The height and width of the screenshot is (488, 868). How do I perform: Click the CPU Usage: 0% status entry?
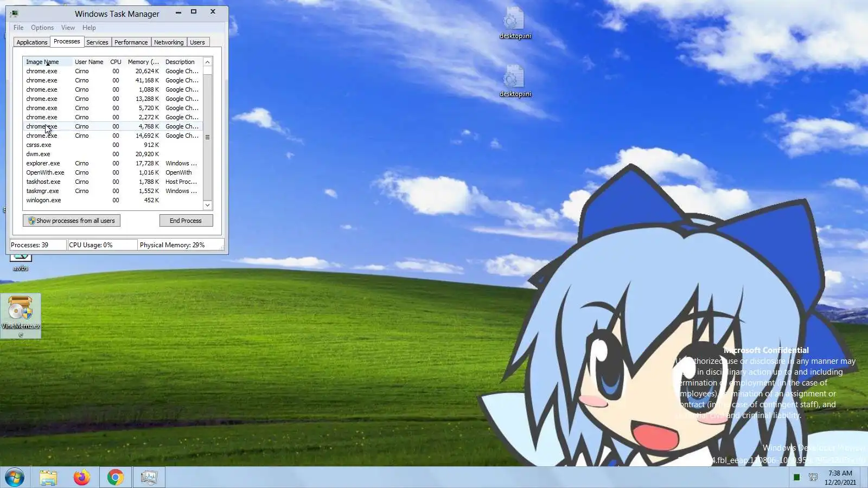pos(102,245)
